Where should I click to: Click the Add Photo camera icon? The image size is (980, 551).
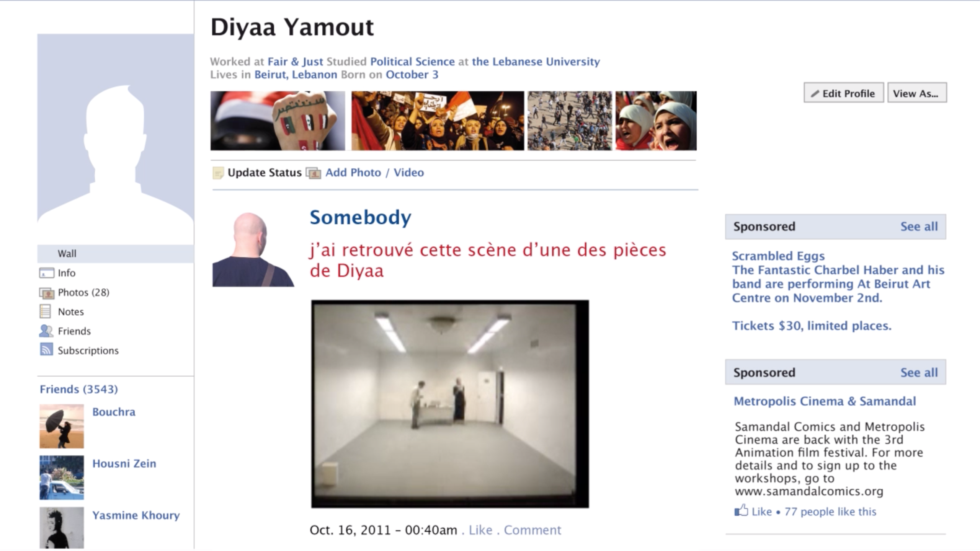pos(313,173)
